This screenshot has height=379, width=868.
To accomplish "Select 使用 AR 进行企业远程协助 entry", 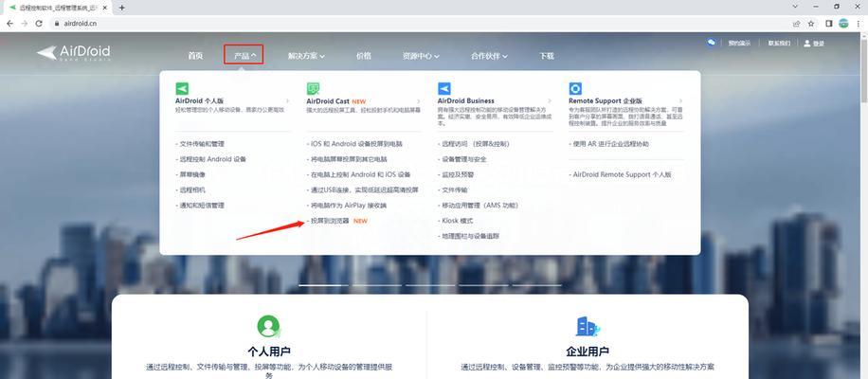I will pyautogui.click(x=608, y=144).
